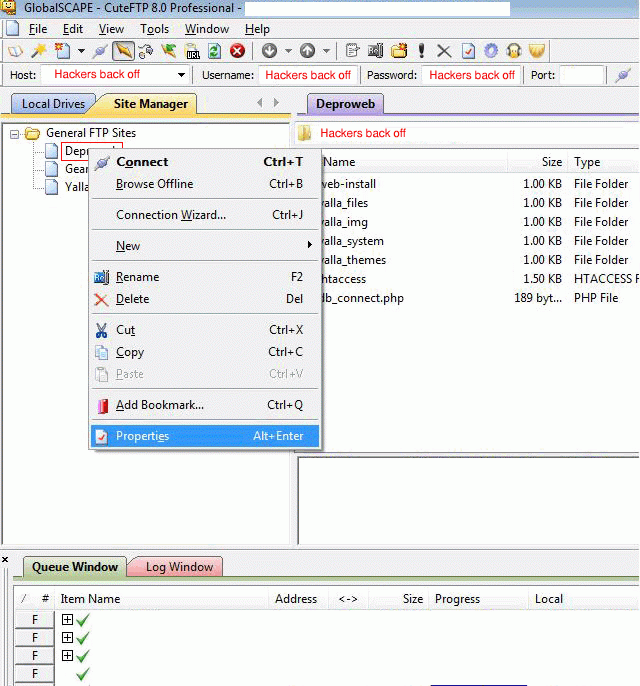The height and width of the screenshot is (686, 640).
Task: Switch to the Local Drives tab
Action: (x=54, y=103)
